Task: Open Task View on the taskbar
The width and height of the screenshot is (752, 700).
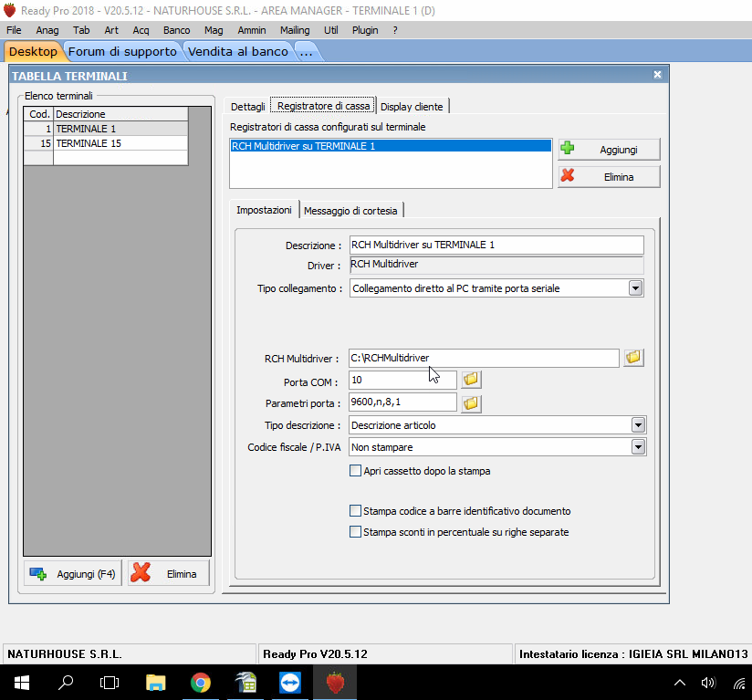Action: 110,683
